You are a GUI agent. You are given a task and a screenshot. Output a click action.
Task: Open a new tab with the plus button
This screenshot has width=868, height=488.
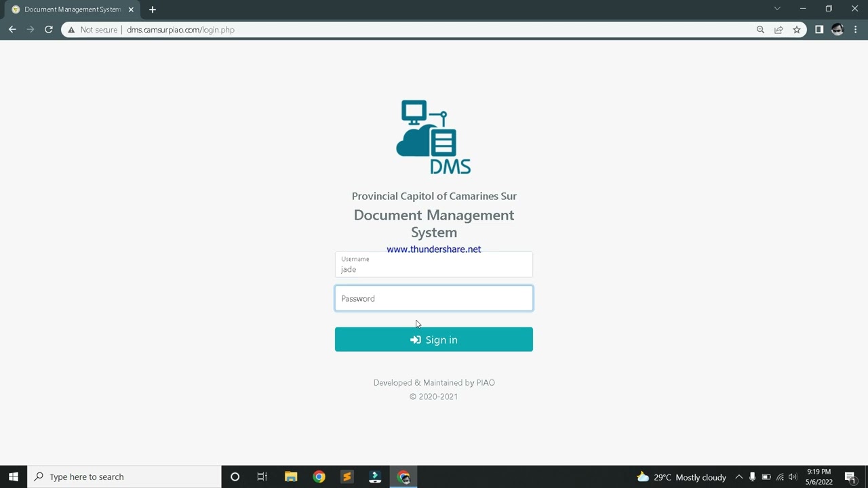[x=153, y=9]
